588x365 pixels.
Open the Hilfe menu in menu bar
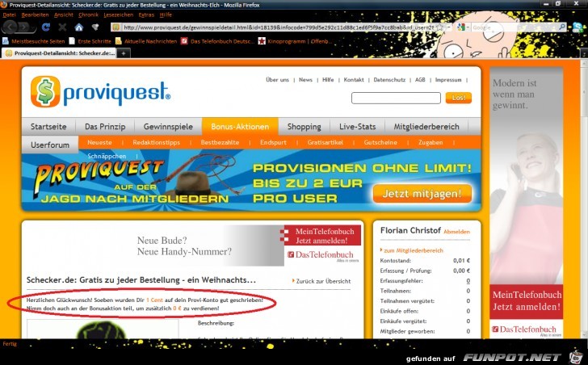(166, 15)
